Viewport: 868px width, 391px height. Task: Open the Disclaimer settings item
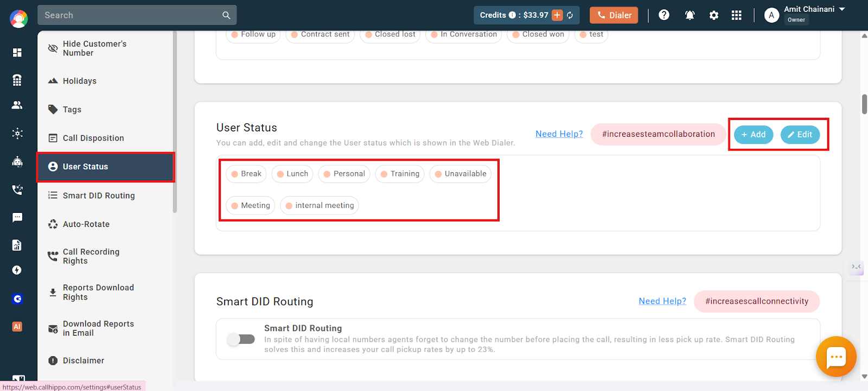tap(106, 361)
